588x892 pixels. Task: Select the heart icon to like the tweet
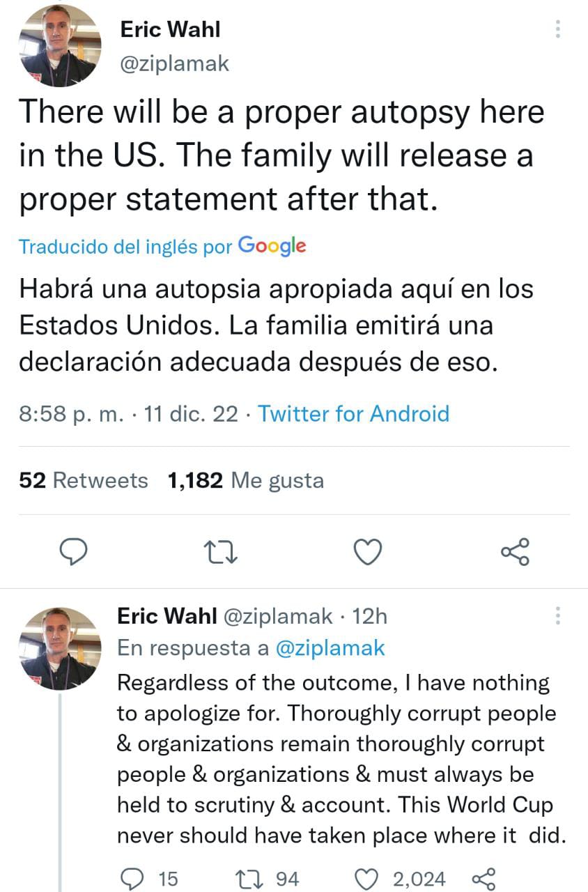(367, 551)
